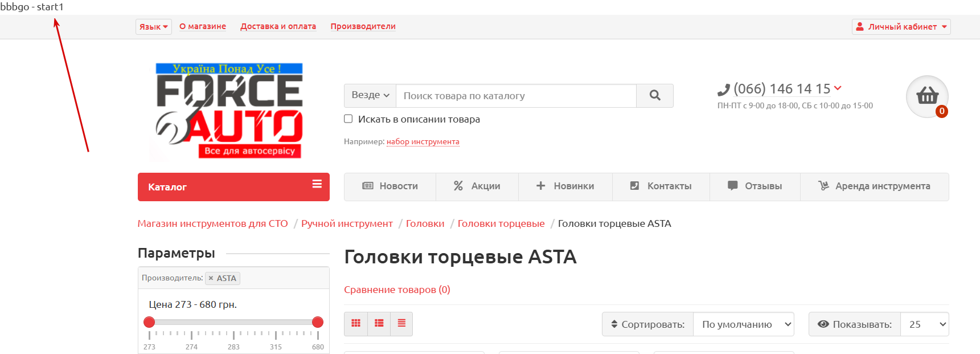This screenshot has width=980, height=354.
Task: Switch to compact rows view
Action: 401,324
